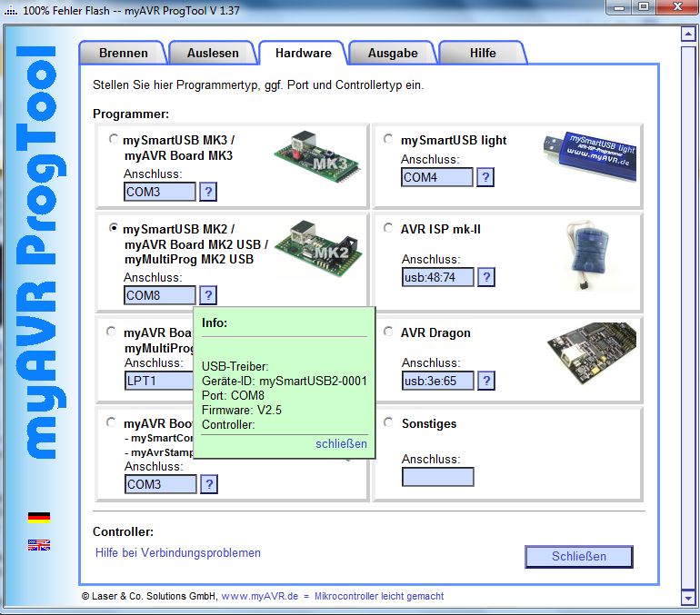The width and height of the screenshot is (700, 615).
Task: Select AVR Dragon radio button
Action: tap(388, 332)
